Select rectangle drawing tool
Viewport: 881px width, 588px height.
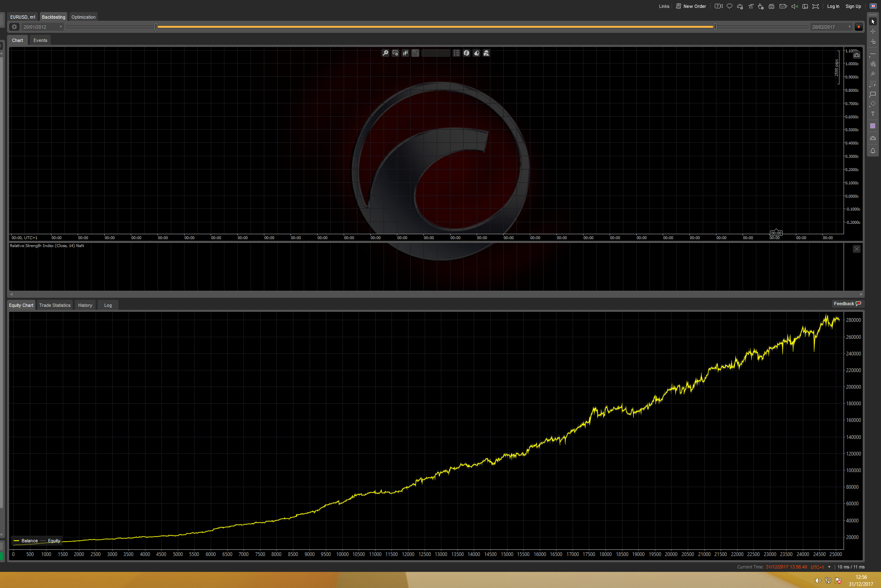click(873, 94)
